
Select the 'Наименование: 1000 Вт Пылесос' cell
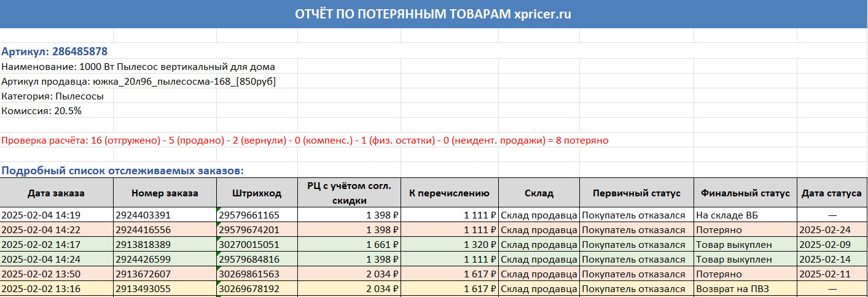(138, 67)
